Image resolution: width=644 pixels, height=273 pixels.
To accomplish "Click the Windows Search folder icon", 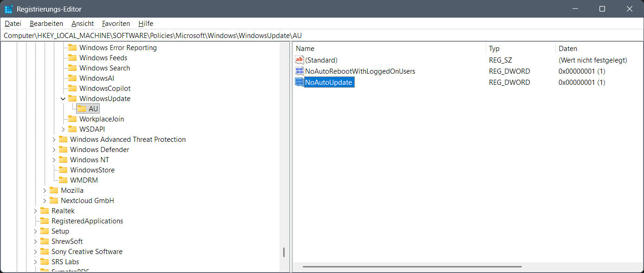I will click(72, 68).
